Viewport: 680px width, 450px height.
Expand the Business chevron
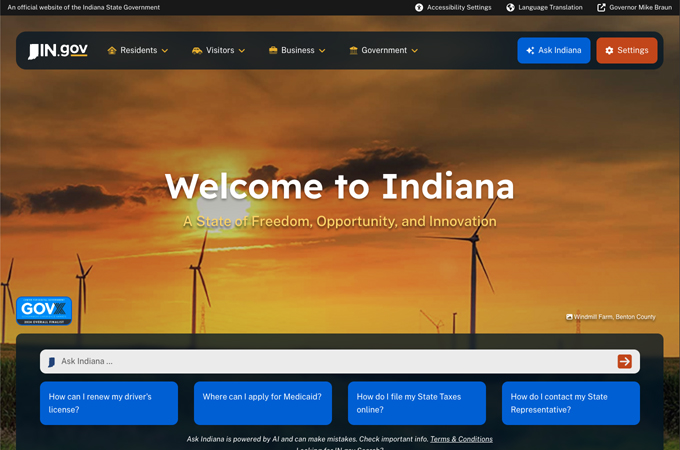click(x=322, y=51)
